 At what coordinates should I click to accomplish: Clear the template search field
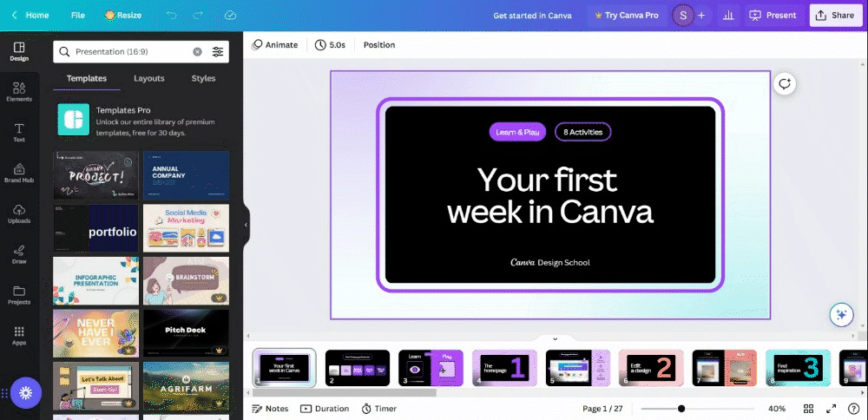coord(197,51)
